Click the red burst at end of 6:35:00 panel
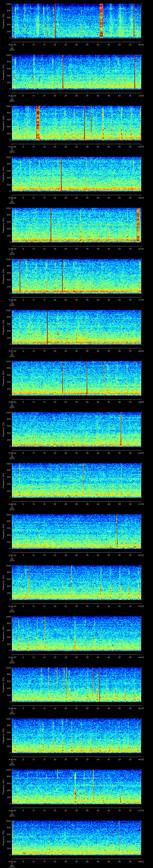 click(138, 225)
